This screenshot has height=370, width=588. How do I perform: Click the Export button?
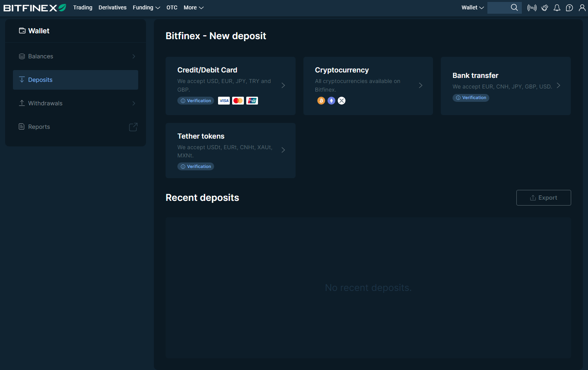[543, 198]
